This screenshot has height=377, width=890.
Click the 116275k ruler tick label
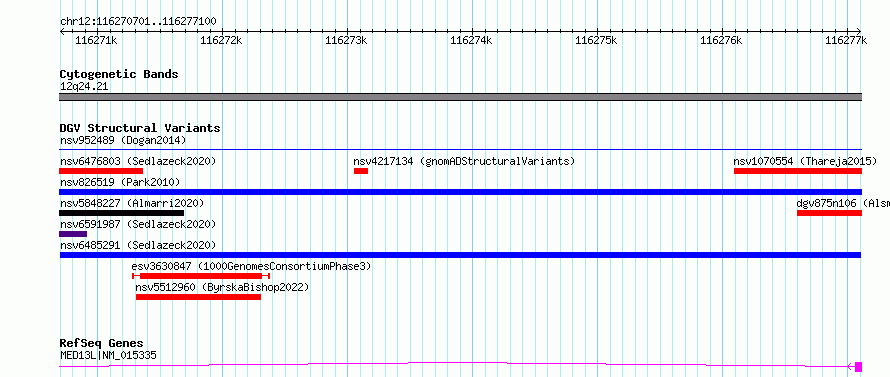597,40
